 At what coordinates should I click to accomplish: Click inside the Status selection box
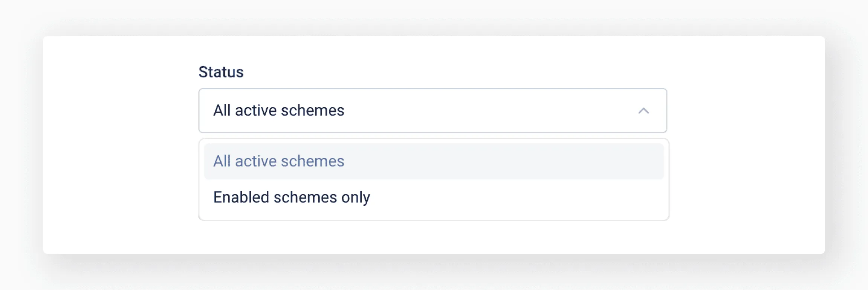(433, 111)
